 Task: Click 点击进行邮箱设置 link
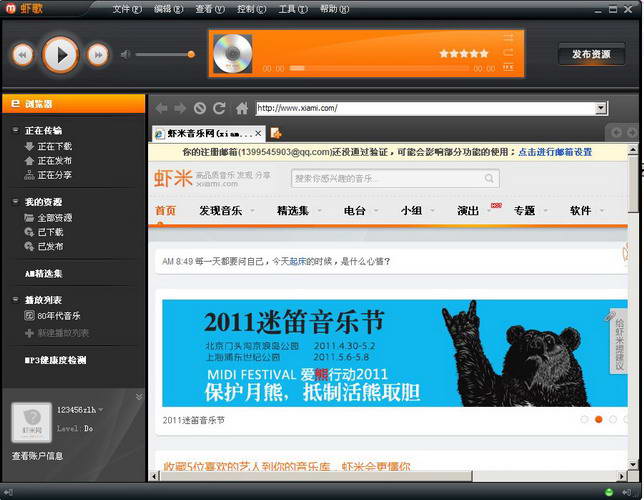pyautogui.click(x=555, y=152)
